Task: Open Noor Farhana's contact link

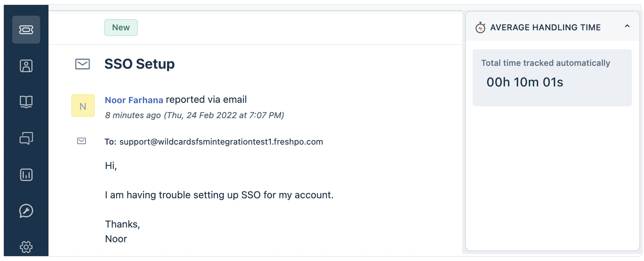Action: [134, 100]
